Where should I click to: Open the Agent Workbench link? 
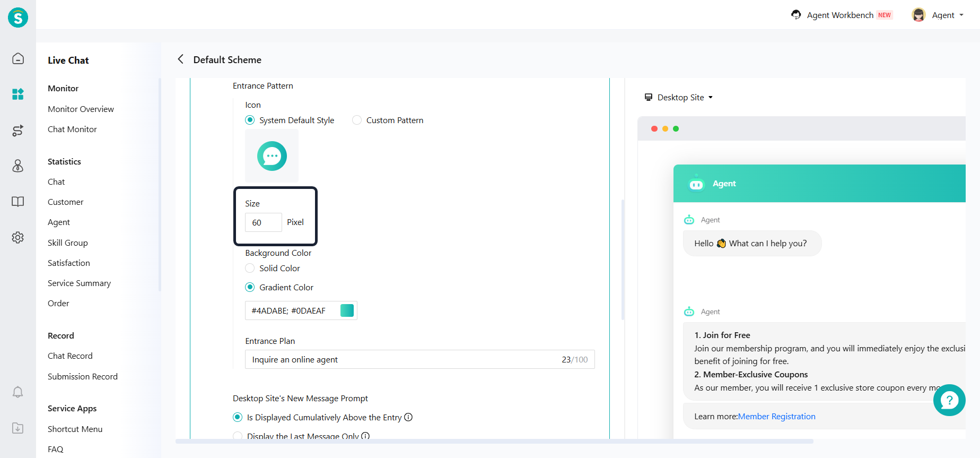pos(839,15)
